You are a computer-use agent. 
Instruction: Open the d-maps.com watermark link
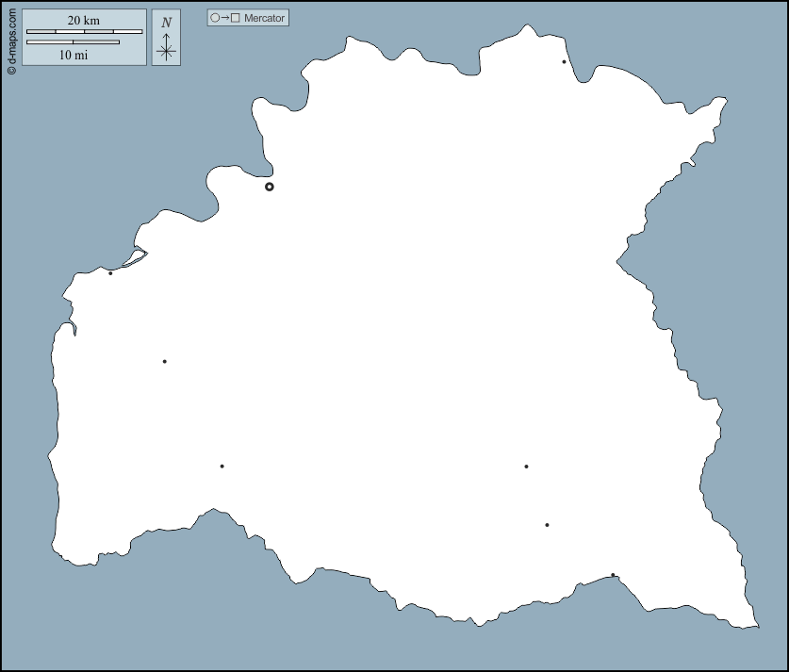click(11, 38)
